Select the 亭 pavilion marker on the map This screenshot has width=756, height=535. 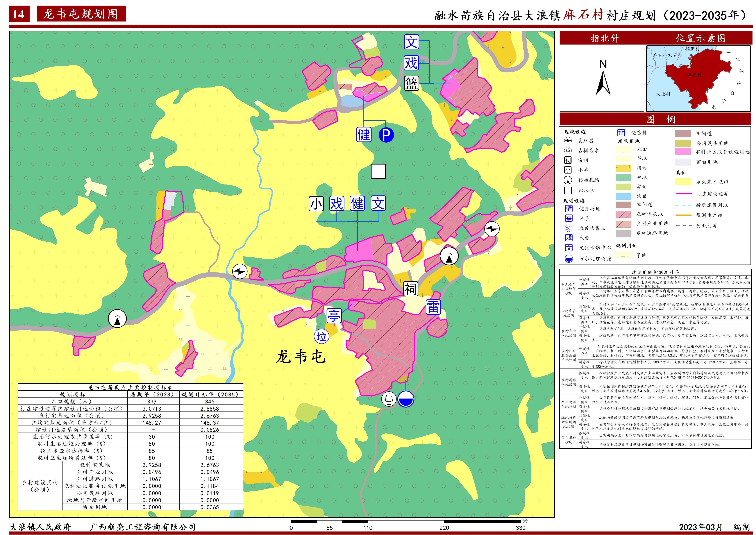[x=334, y=315]
